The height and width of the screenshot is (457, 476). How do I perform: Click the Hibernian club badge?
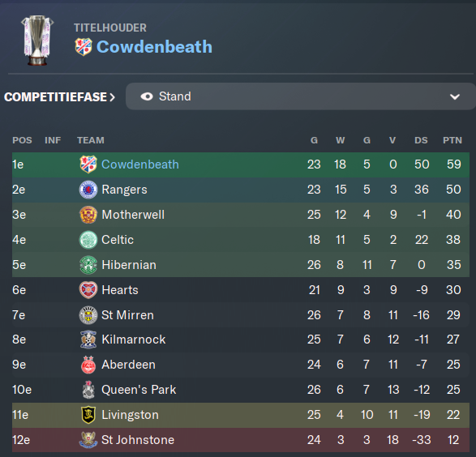tap(88, 265)
